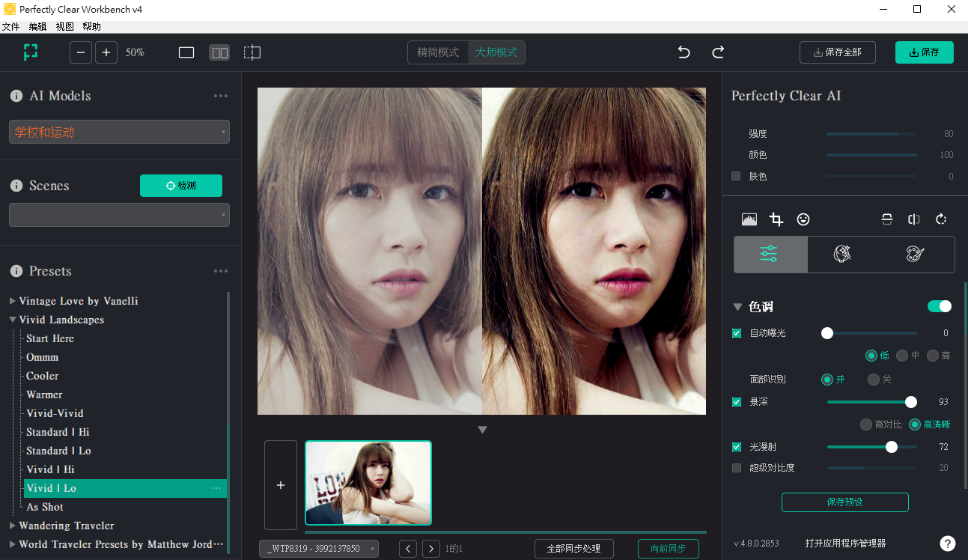Go to next image arrow

[430, 549]
